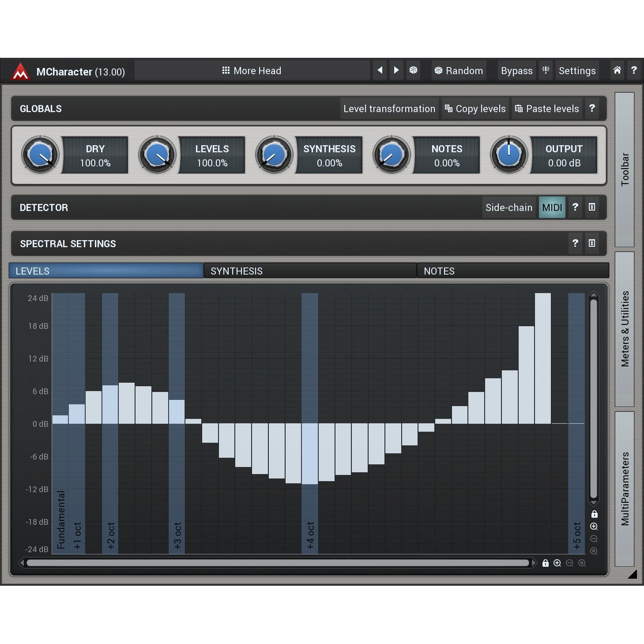Toggle the Bypass button

pyautogui.click(x=516, y=71)
